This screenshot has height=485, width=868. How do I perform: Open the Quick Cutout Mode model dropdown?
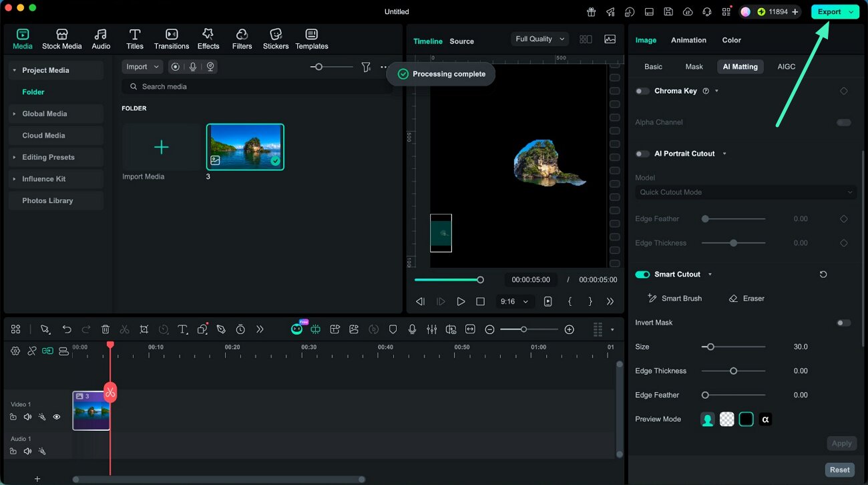click(x=746, y=192)
